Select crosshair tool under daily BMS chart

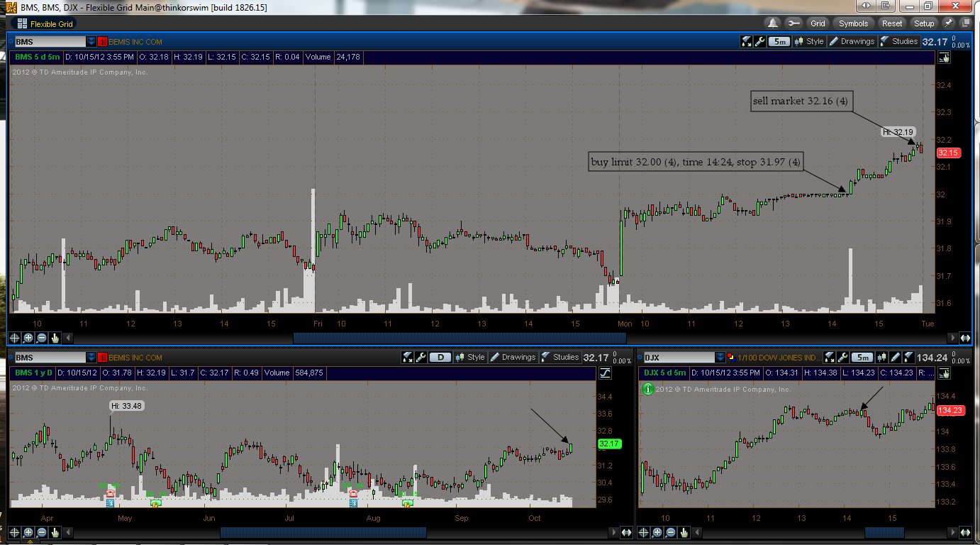pyautogui.click(x=15, y=532)
